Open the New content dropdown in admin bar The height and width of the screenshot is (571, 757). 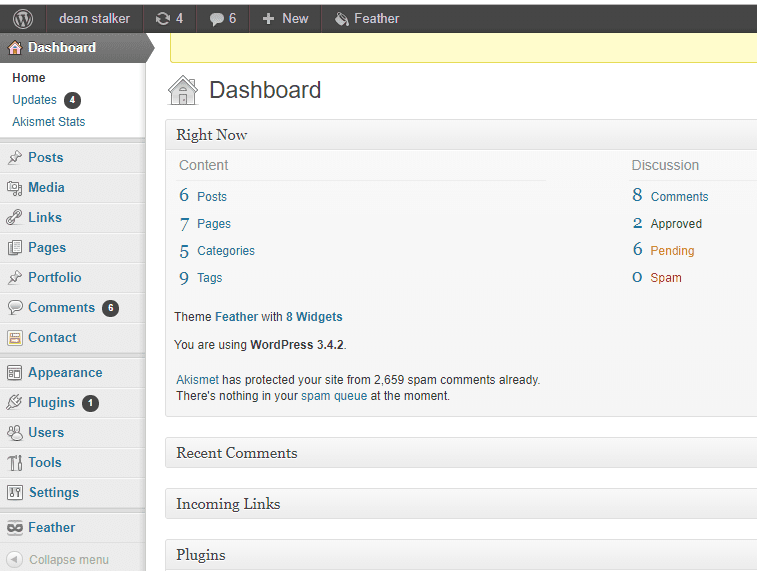[x=285, y=18]
